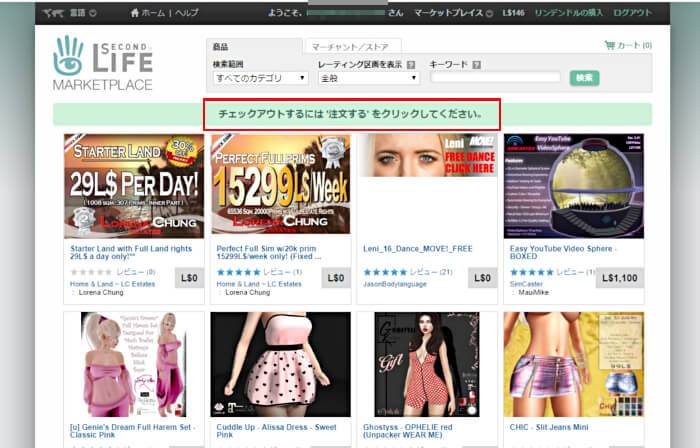Open the language menu in top bar
700x448 pixels.
83,13
